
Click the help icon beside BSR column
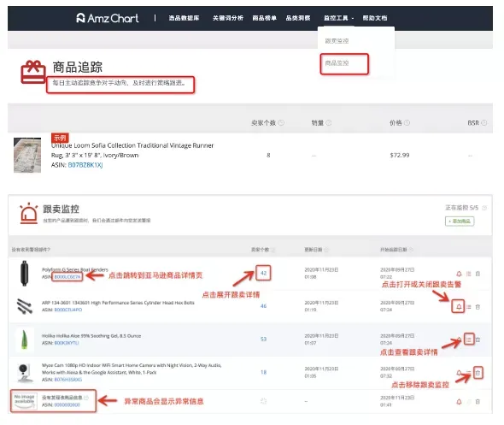483,122
